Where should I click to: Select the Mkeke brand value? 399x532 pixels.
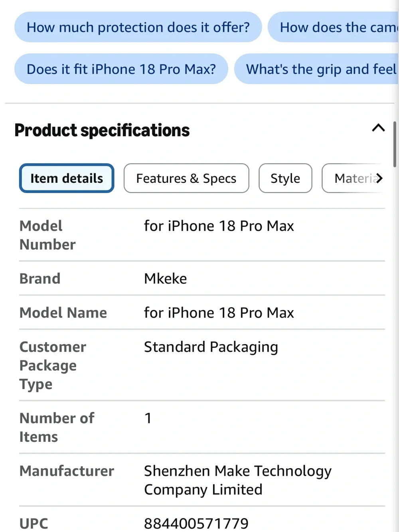click(x=166, y=279)
